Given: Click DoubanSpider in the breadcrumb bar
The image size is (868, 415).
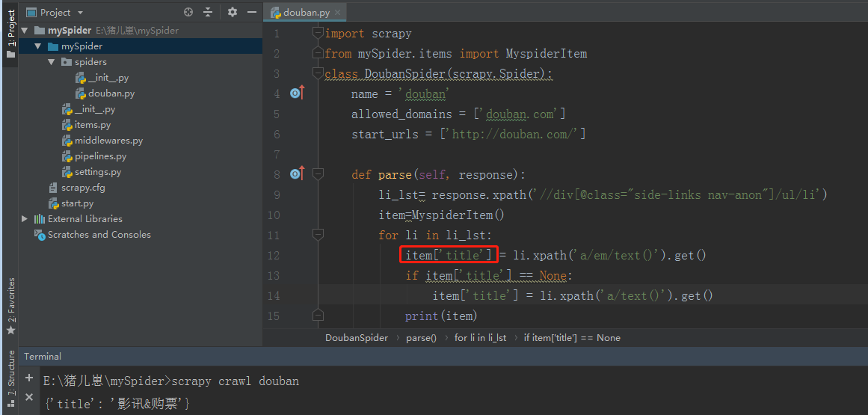Looking at the screenshot, I should [x=357, y=337].
